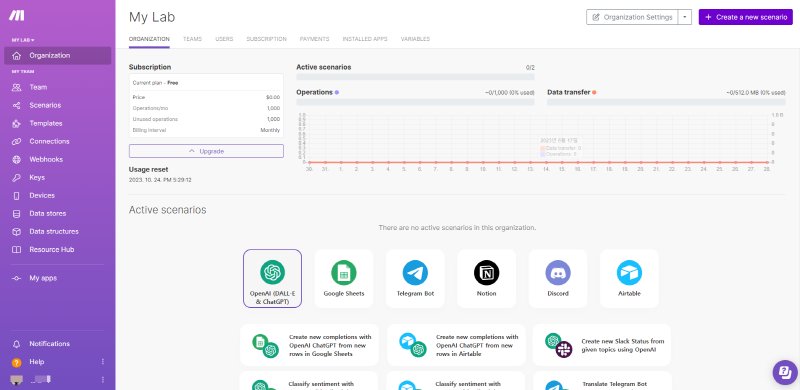This screenshot has width=800, height=390.
Task: Click the usage chart line graph
Action: tap(538, 162)
